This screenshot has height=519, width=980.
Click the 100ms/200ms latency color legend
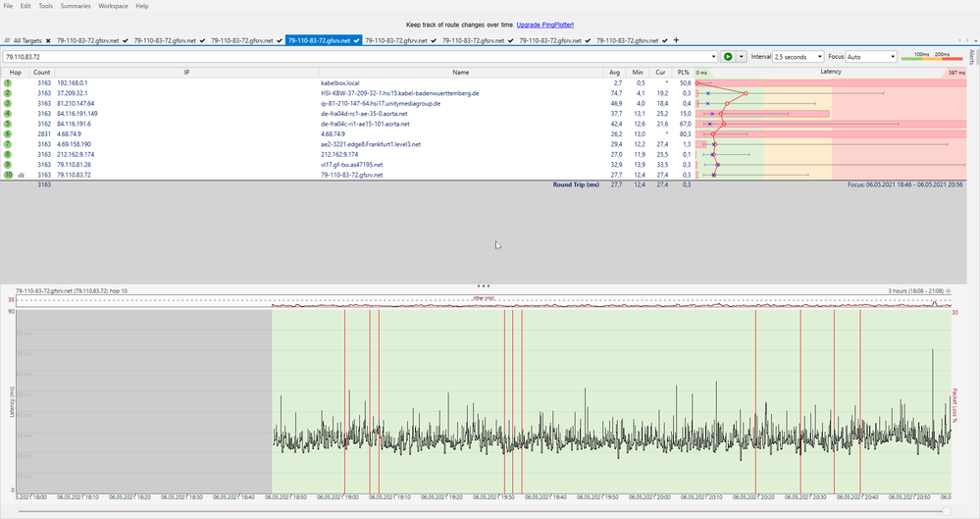[x=933, y=57]
